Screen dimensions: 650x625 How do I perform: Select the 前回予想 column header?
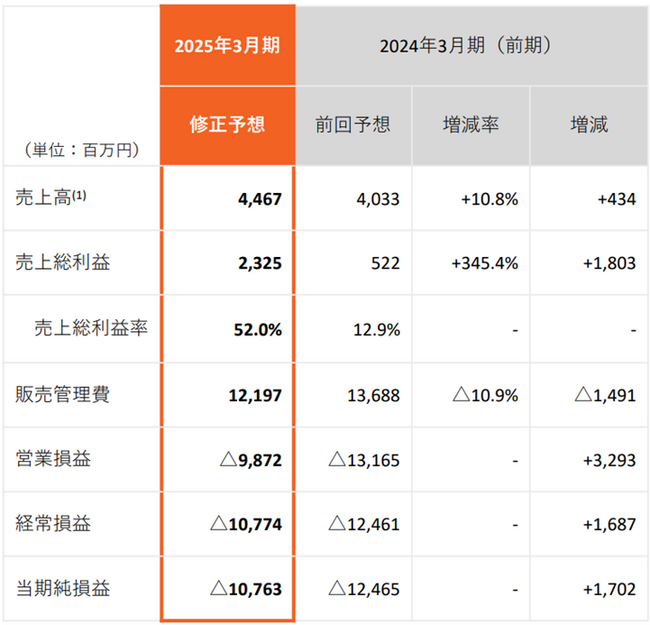point(353,126)
